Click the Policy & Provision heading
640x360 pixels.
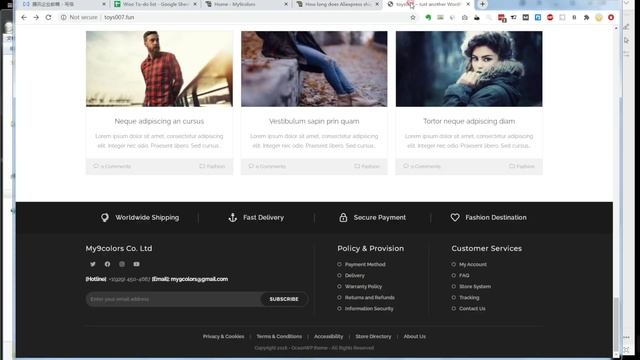tap(371, 248)
